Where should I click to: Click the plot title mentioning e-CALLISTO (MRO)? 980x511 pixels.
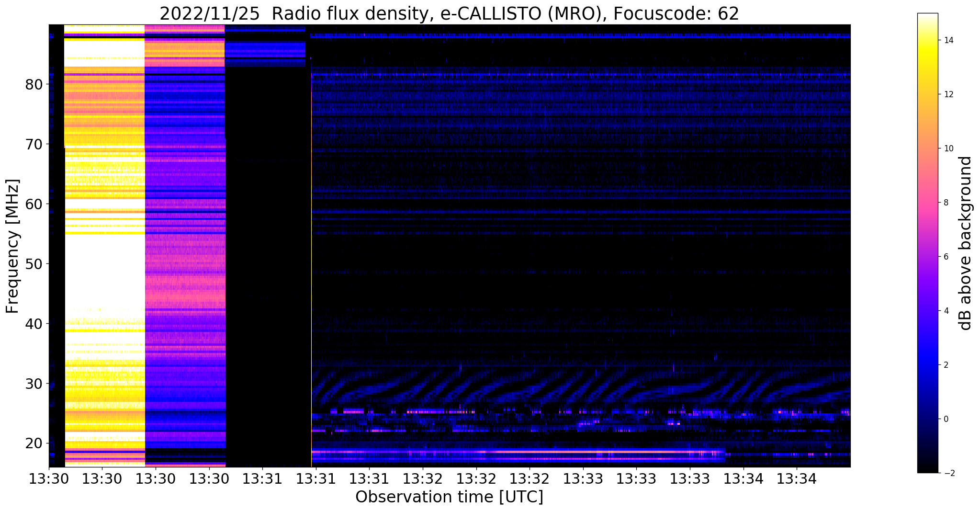(449, 13)
